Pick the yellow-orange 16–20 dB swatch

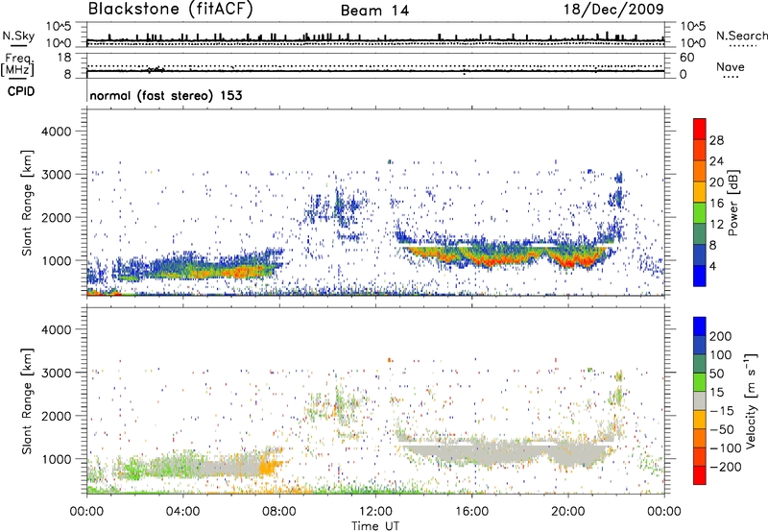coord(700,192)
